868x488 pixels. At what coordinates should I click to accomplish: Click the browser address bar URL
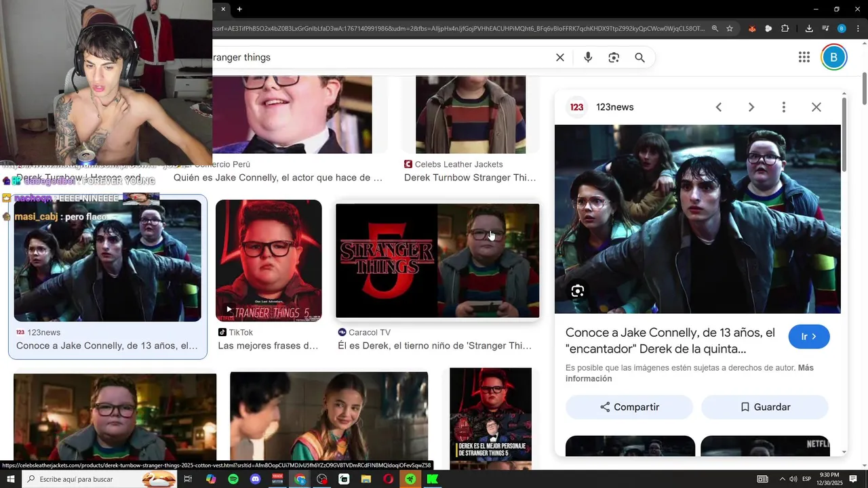458,28
